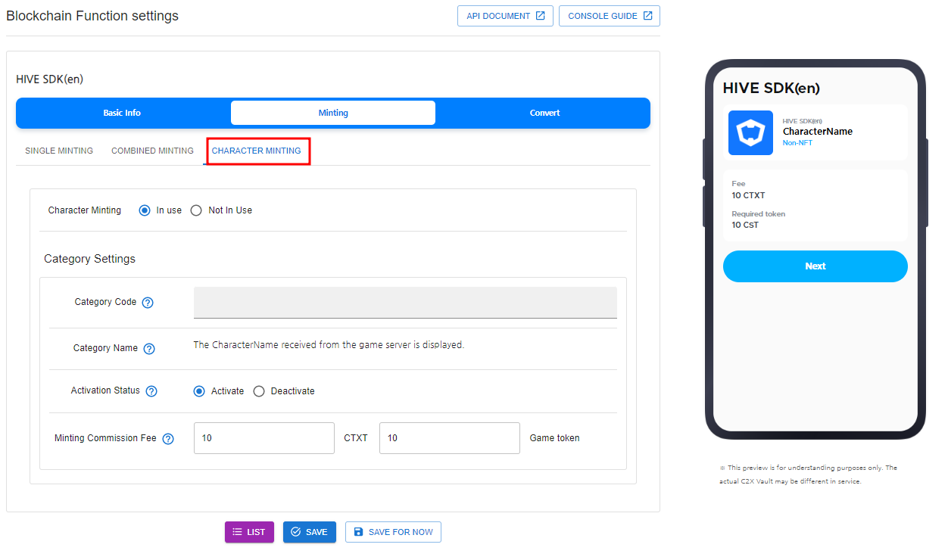Click the Minting Commission Fee help icon
The width and height of the screenshot is (948, 560).
click(168, 439)
